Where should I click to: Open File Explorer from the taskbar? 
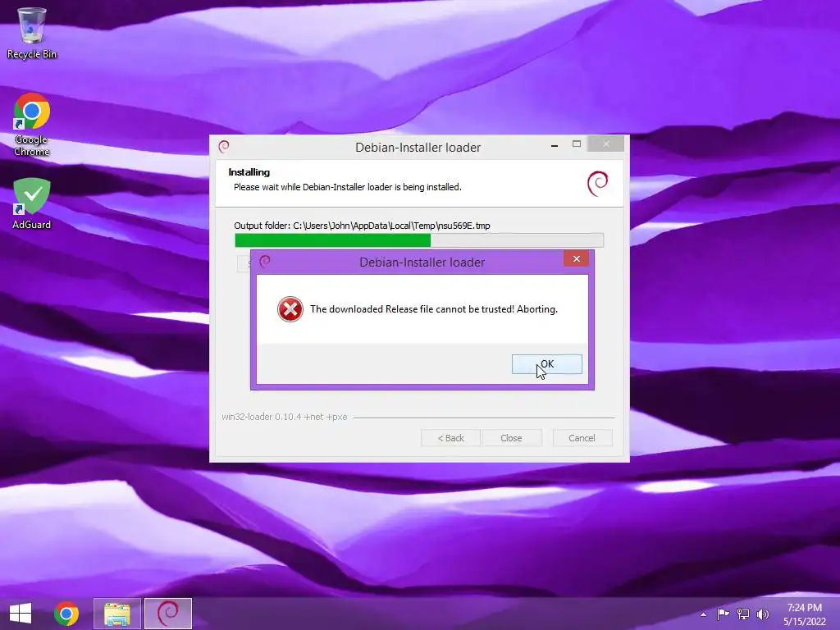point(116,614)
